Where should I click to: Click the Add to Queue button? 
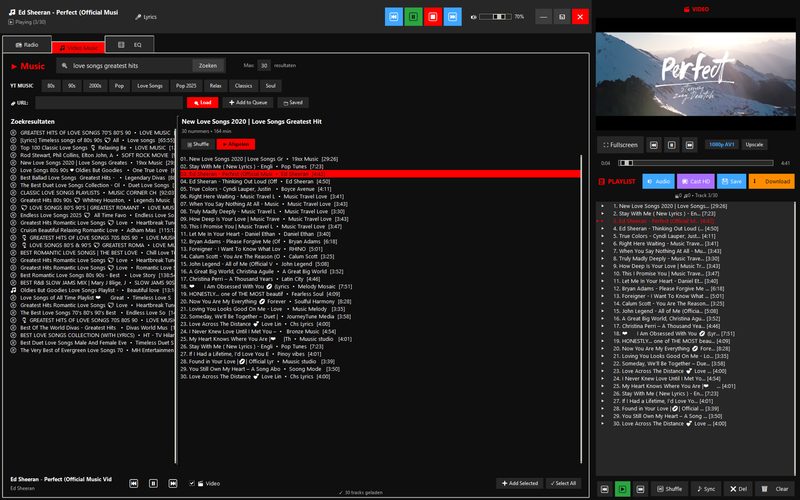(x=248, y=103)
